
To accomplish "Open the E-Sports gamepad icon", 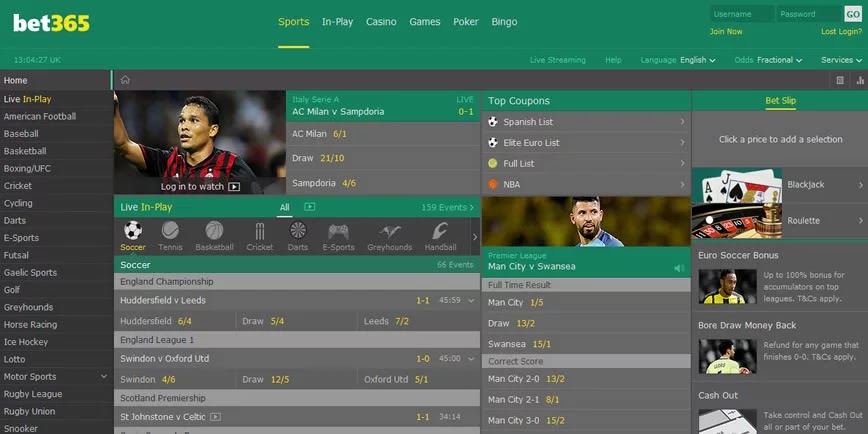I will point(338,230).
